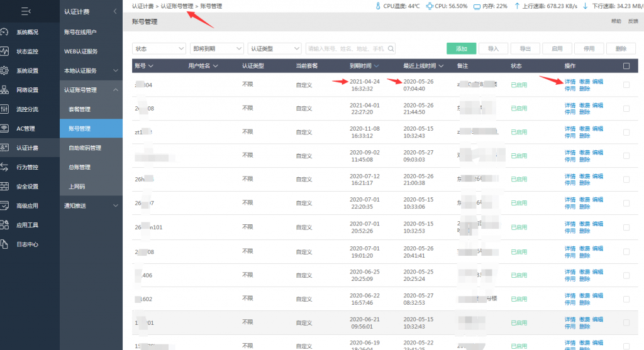Screen dimensions: 644x350
Task: Sort by the 账号 column header
Action: point(144,65)
